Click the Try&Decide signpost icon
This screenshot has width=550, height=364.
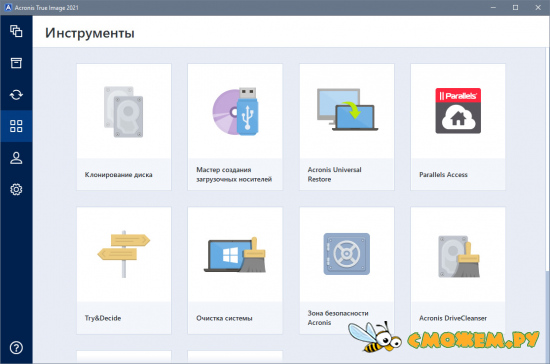tap(124, 254)
